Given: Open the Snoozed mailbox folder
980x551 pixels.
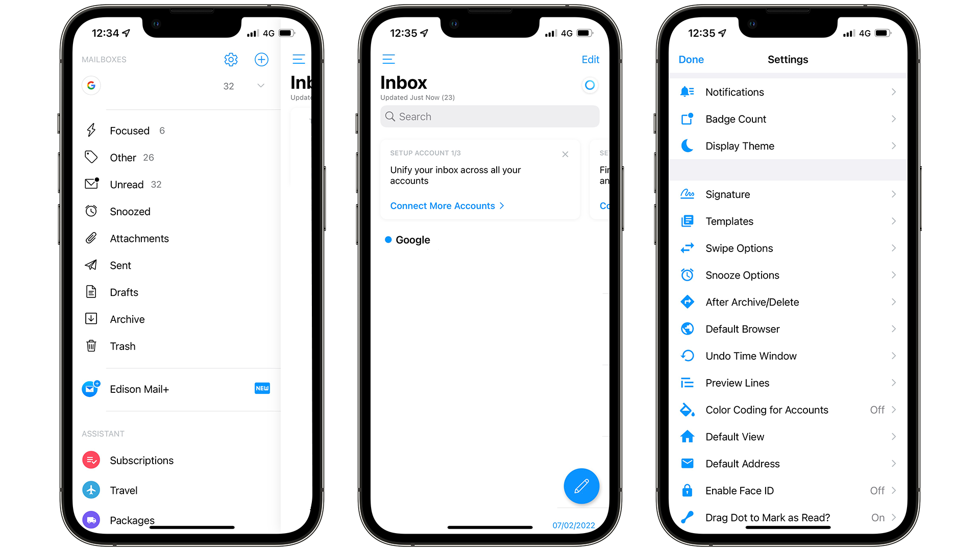Looking at the screenshot, I should [128, 211].
